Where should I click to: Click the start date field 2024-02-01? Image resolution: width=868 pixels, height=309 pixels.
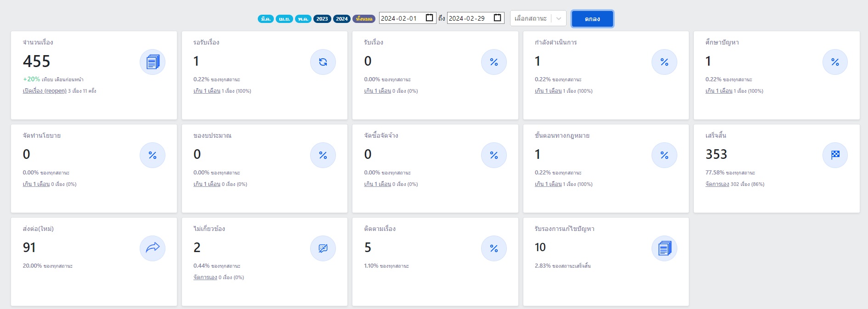click(x=400, y=18)
